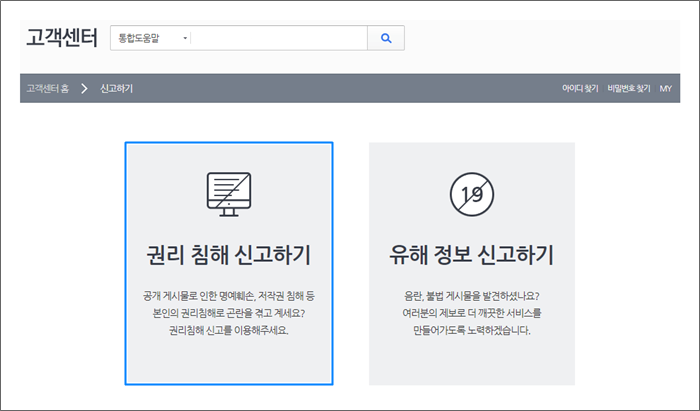This screenshot has width=700, height=411.
Task: Click the small arrow beside 통합도움말
Action: point(185,39)
